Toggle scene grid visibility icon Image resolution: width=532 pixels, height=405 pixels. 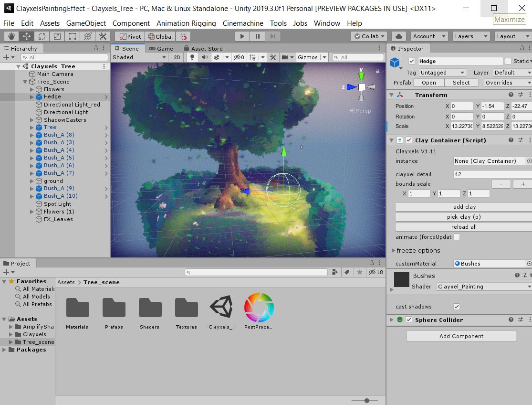click(252, 57)
